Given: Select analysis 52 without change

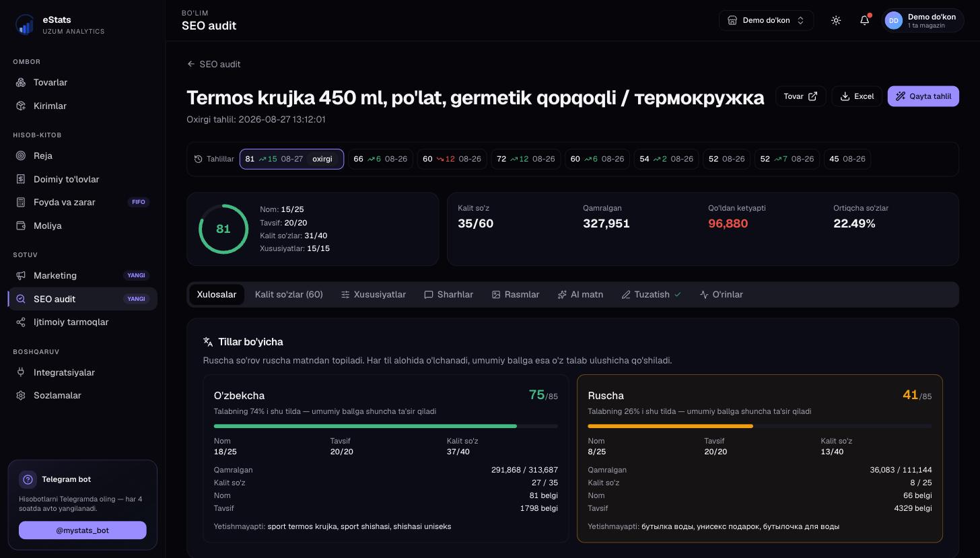Looking at the screenshot, I should 726,159.
